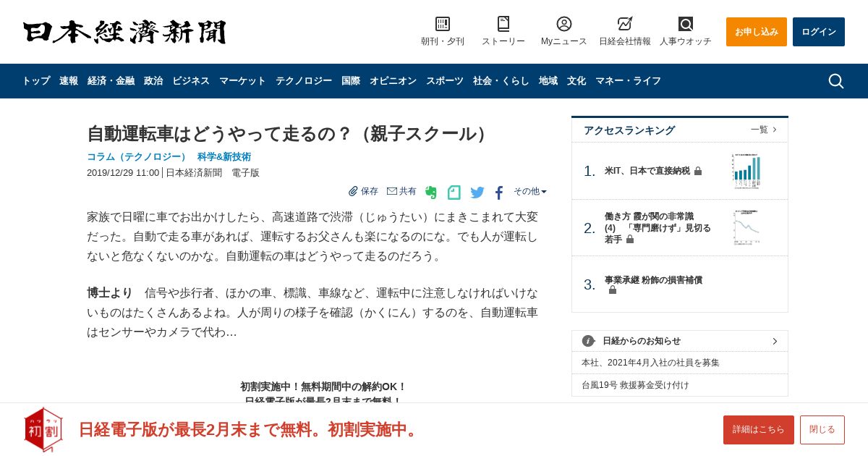868x456 pixels.
Task: Open the テクノロジー section
Action: [304, 81]
